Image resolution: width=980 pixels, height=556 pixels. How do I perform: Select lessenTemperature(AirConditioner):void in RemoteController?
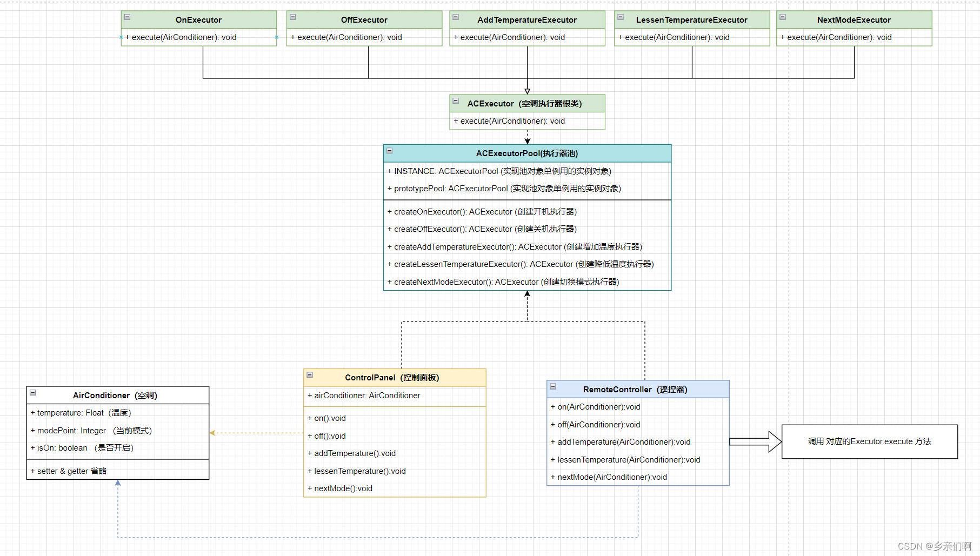(638, 460)
